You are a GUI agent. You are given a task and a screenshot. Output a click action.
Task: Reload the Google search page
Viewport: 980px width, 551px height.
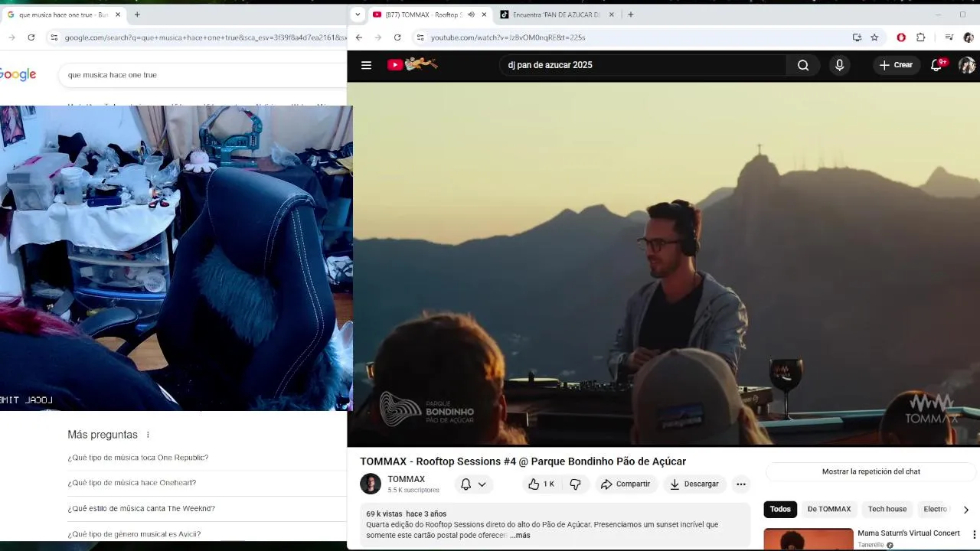click(31, 37)
